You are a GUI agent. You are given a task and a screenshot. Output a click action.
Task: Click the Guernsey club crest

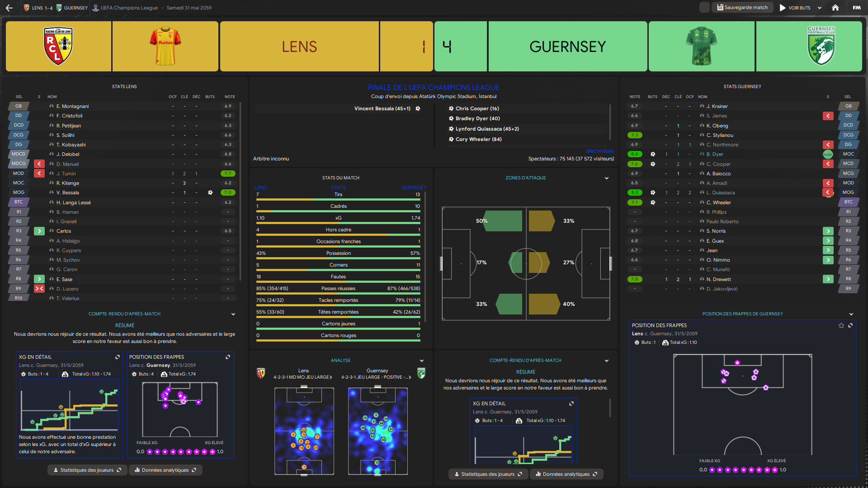click(x=821, y=46)
